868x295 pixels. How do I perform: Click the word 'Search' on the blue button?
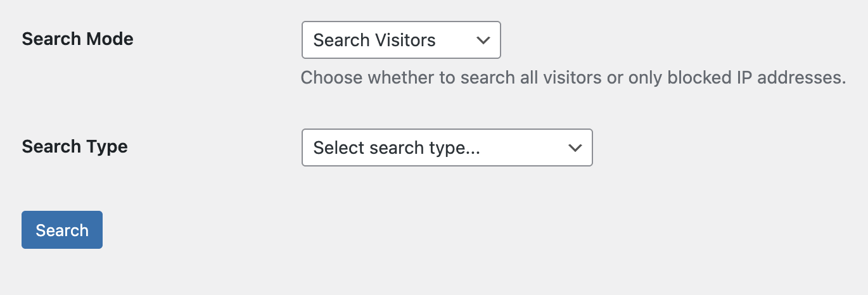click(x=62, y=230)
